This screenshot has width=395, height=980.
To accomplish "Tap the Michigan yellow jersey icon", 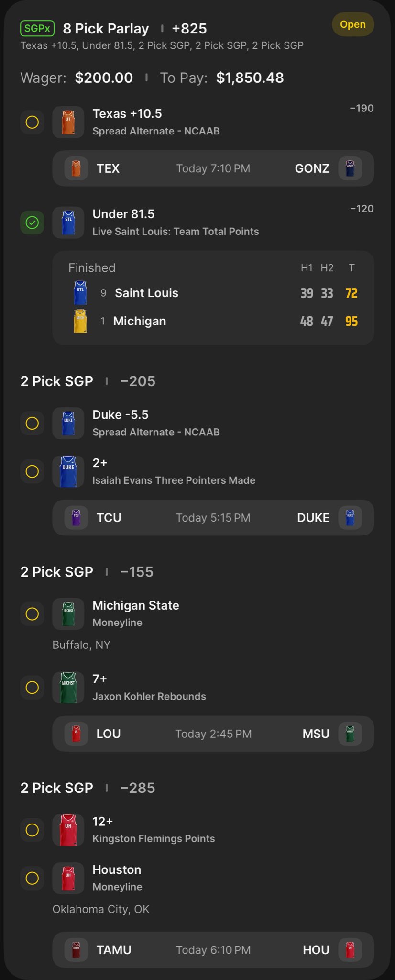I will pos(80,321).
